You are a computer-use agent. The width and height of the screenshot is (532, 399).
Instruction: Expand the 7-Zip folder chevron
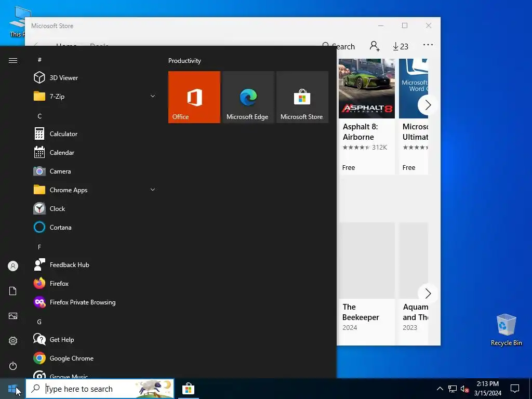click(x=153, y=96)
